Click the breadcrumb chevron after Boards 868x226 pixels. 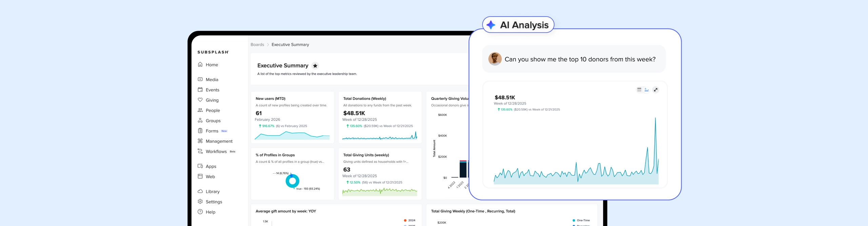pos(268,45)
